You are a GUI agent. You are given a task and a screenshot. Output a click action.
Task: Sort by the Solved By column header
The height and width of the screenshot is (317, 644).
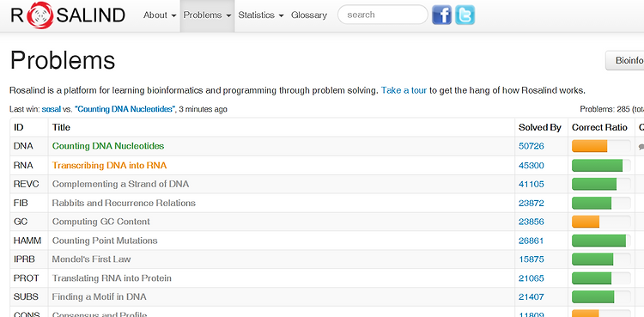(x=540, y=127)
